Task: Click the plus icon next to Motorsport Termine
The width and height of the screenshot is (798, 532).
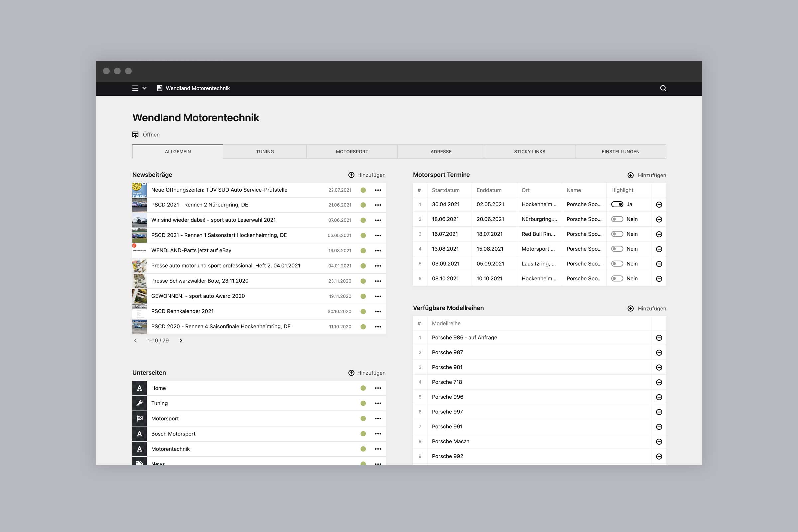Action: (630, 175)
